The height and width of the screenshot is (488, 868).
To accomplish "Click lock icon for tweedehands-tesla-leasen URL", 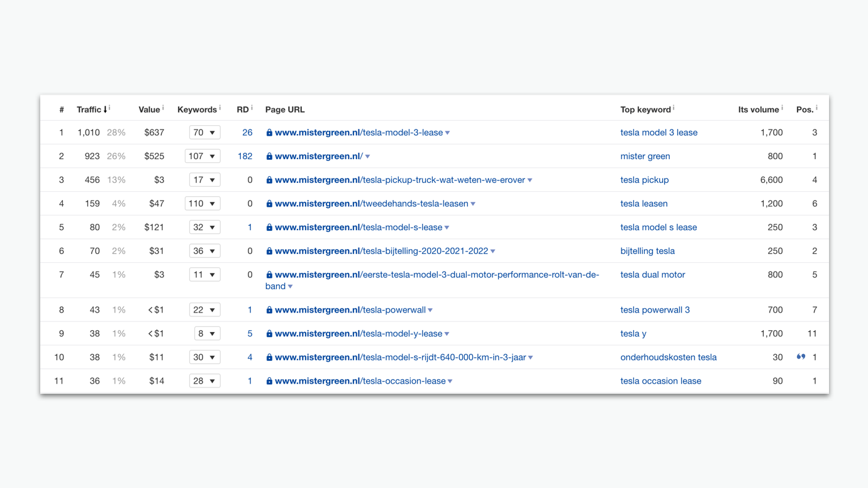I will coord(269,204).
